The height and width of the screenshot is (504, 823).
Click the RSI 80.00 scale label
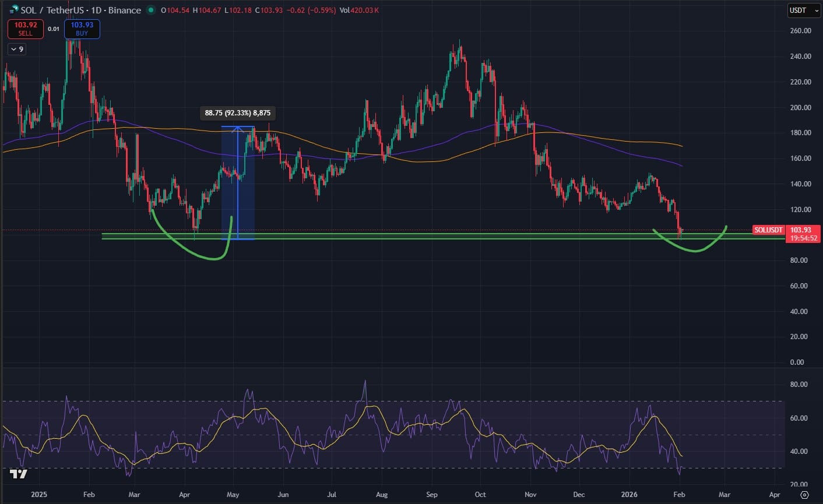pos(799,385)
